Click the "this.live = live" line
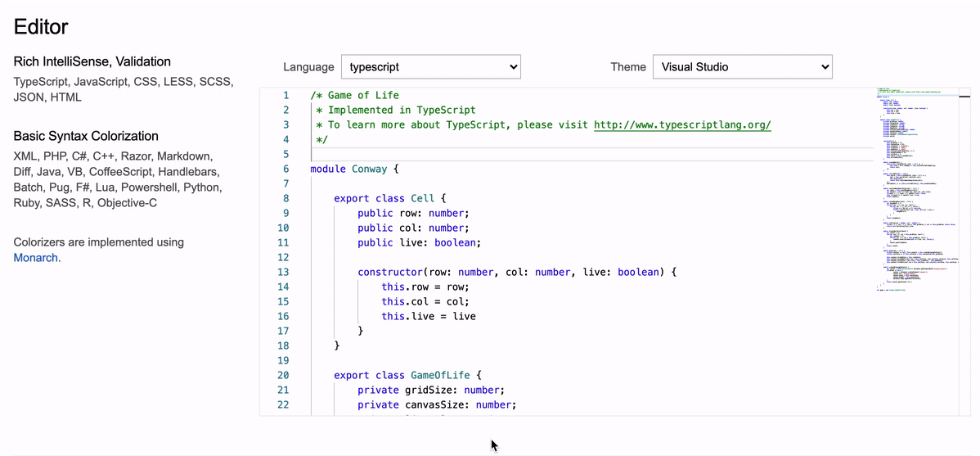The image size is (980, 456). point(429,317)
